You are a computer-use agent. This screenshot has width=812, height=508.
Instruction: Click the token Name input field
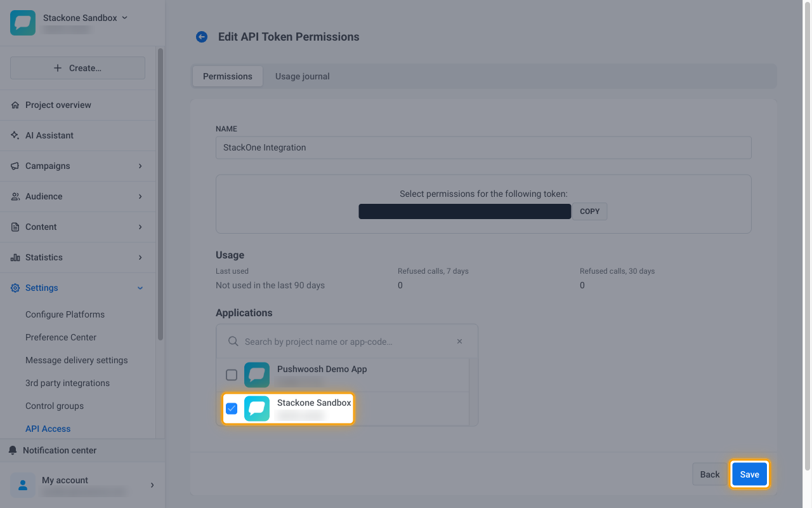click(x=483, y=147)
